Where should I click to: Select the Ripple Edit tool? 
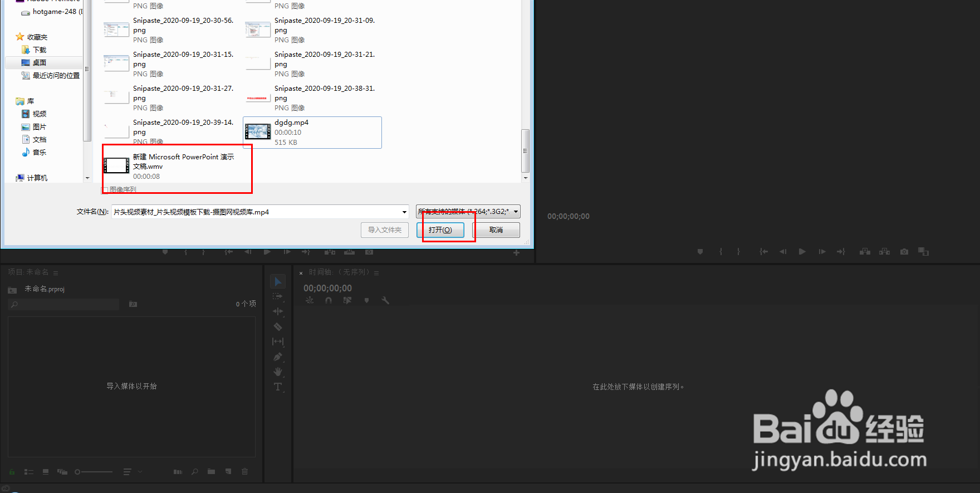pos(278,311)
